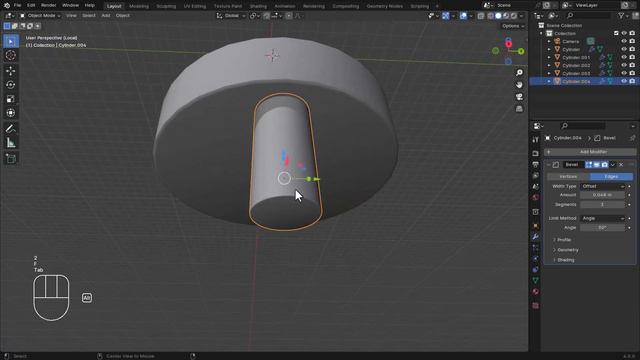The width and height of the screenshot is (640, 360).
Task: Toggle visibility eye for Cylinder.001
Action: point(624,57)
